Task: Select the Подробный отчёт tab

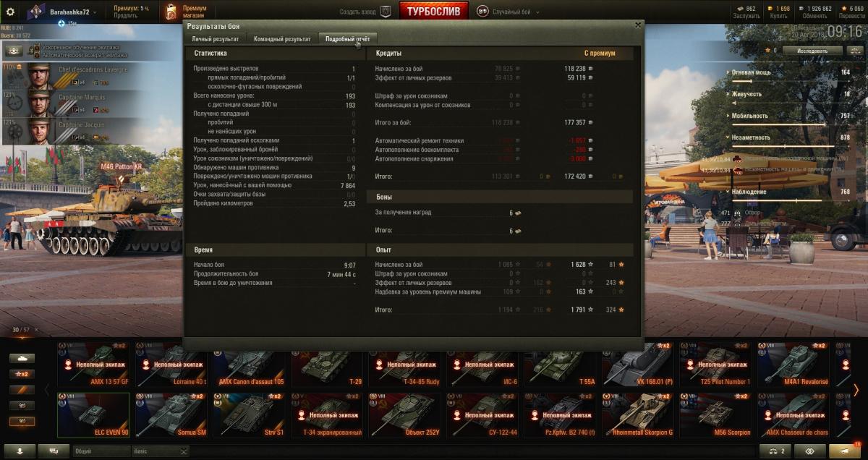Action: (x=347, y=39)
